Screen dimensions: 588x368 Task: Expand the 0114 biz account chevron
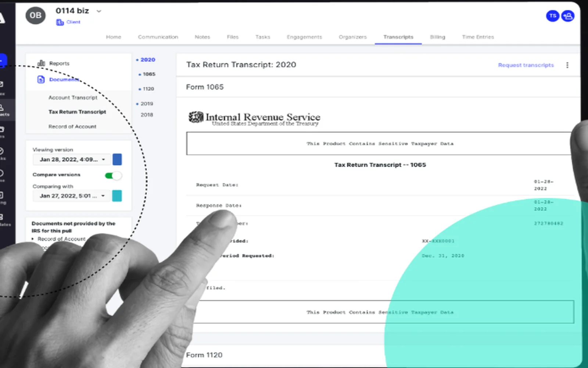click(x=99, y=11)
